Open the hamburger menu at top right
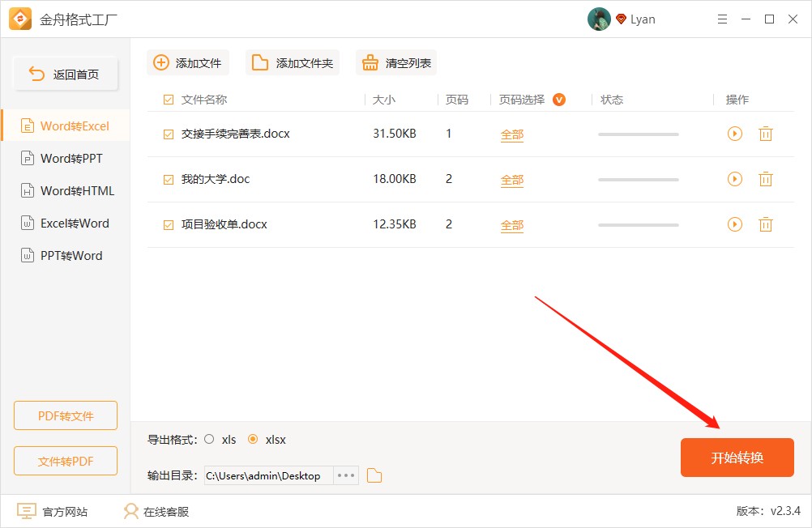This screenshot has height=528, width=812. tap(721, 19)
